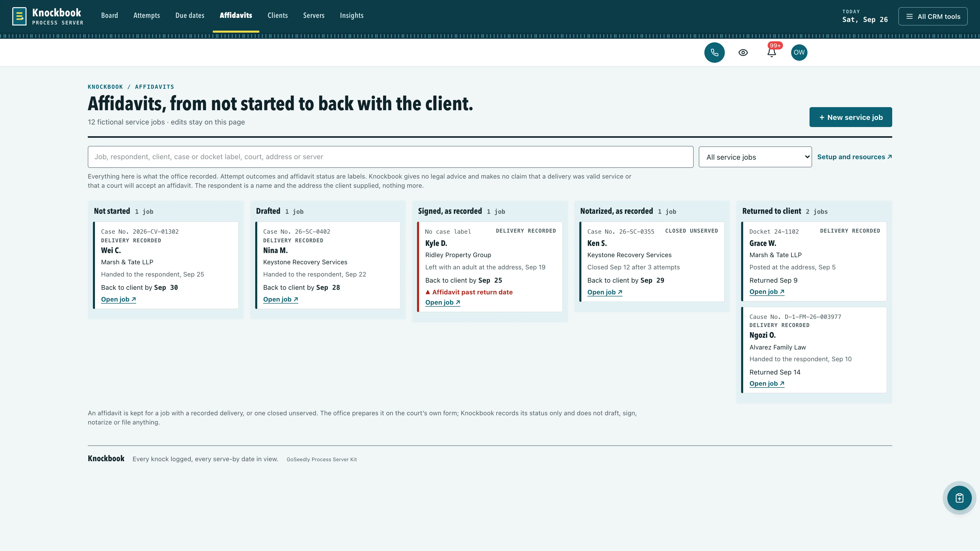The image size is (980, 551).
Task: Click Case No. 2026-CV-01302 label
Action: click(x=140, y=232)
